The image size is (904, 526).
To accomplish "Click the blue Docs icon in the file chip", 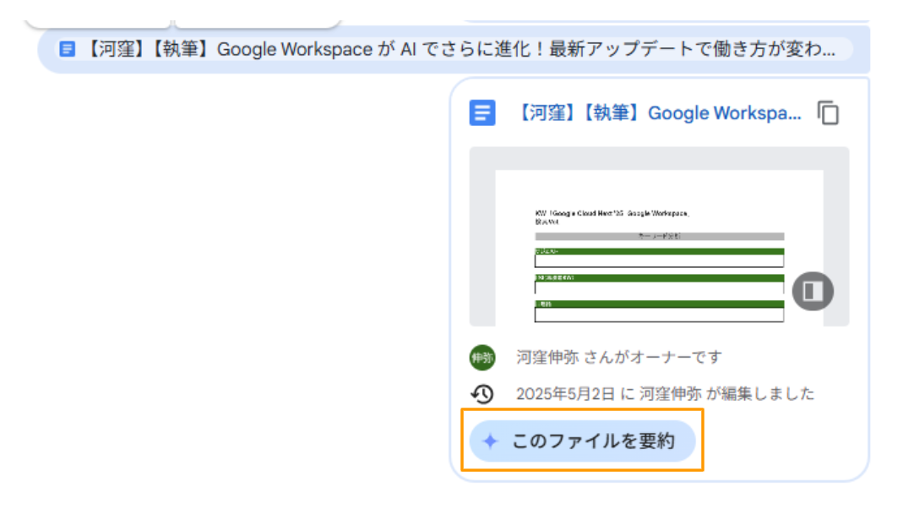I will [x=67, y=49].
